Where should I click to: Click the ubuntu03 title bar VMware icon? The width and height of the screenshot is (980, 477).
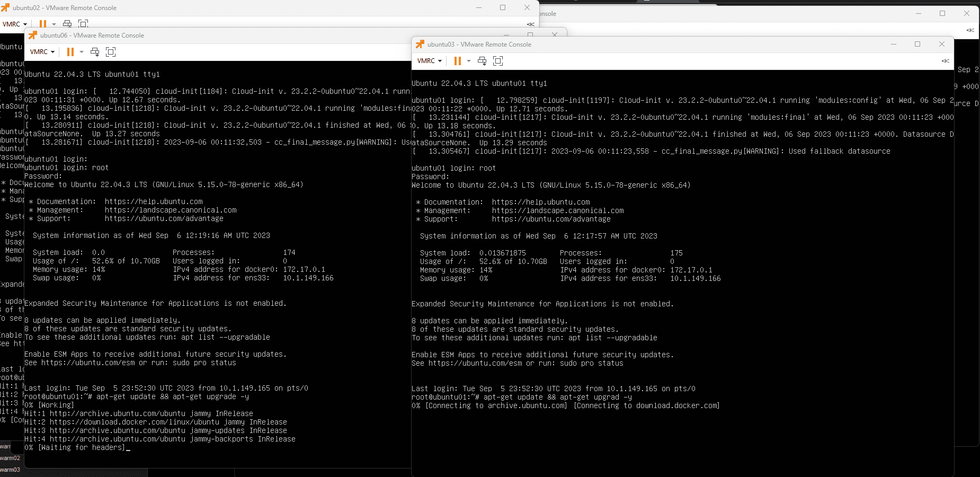click(420, 44)
